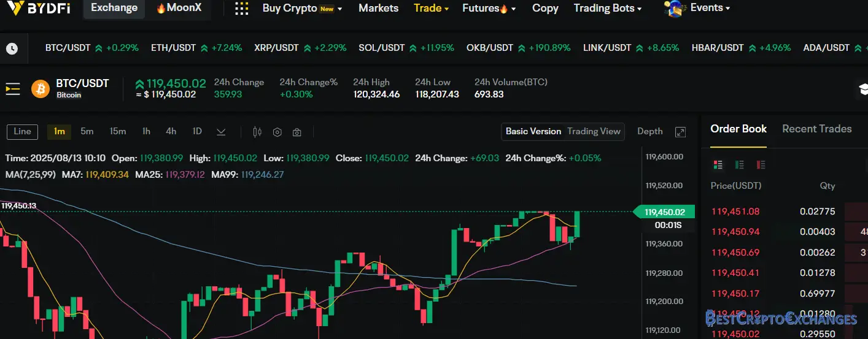Expand more timeframes dropdown arrow
Viewport: 868px width, 339px height.
pyautogui.click(x=221, y=132)
